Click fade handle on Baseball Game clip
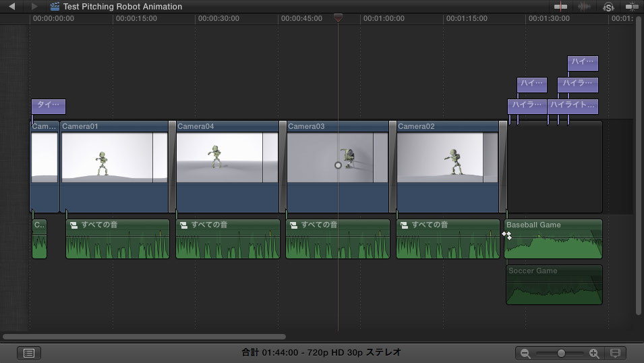 507,235
